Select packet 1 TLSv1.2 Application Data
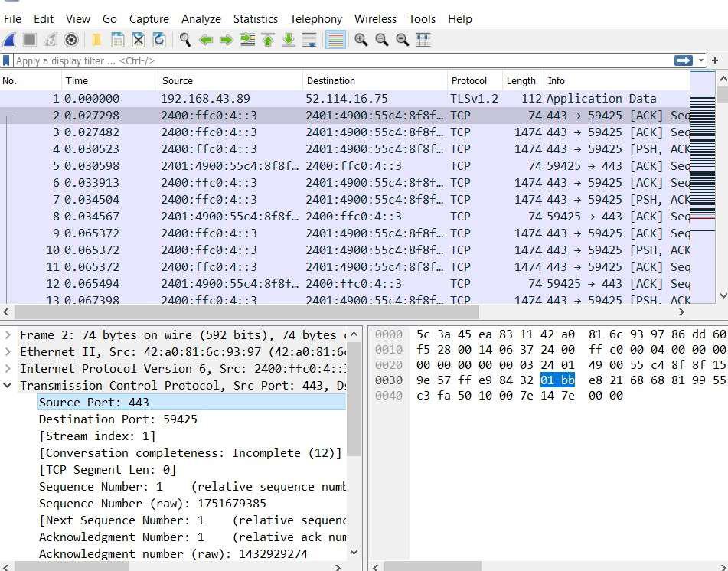This screenshot has width=728, height=571. click(345, 99)
